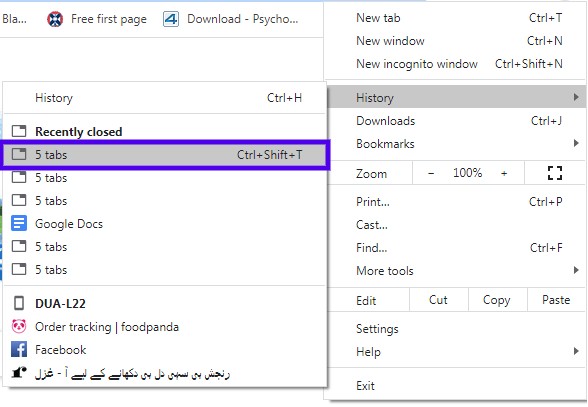Reopen highlighted 5 tabs with Ctrl+Shift+T
588x407 pixels.
pyautogui.click(x=165, y=155)
